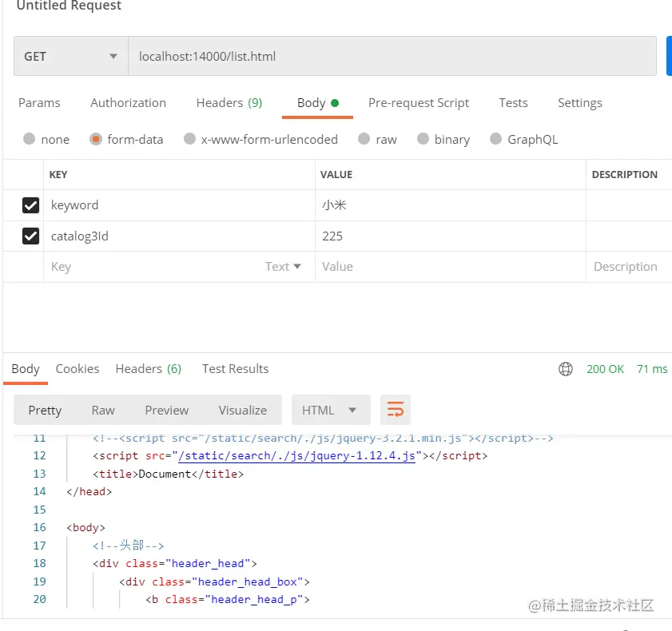
Task: Click the DESCRIPTION column header
Action: 624,174
